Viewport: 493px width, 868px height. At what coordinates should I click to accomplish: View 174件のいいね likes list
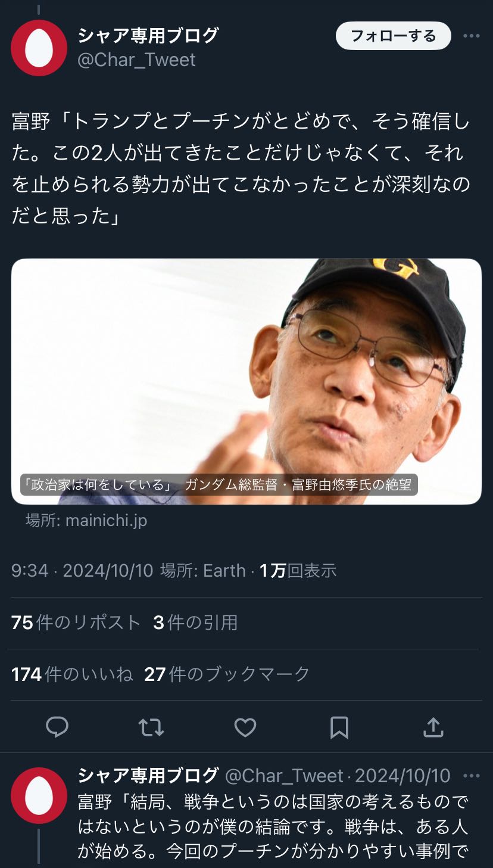click(x=72, y=674)
